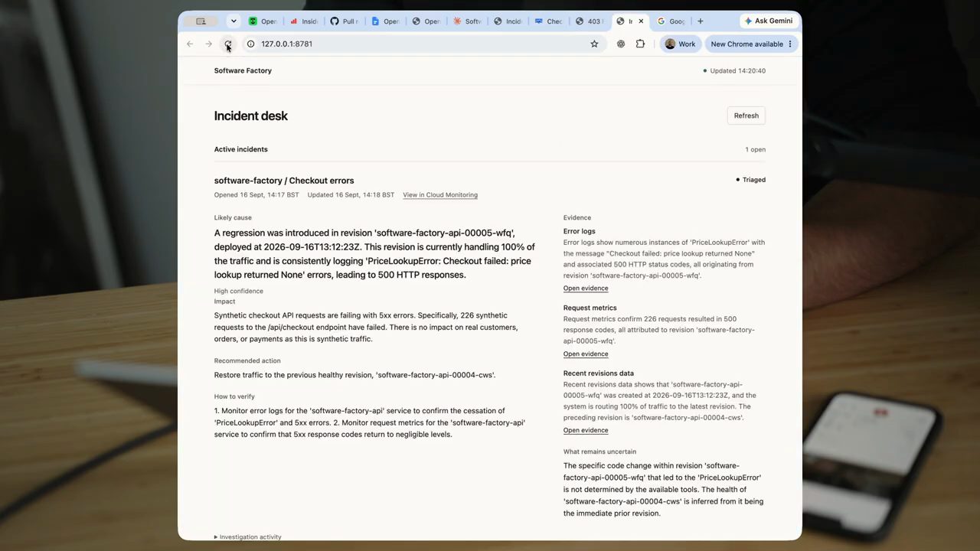Click the forward navigation arrow
The width and height of the screenshot is (980, 551).
pos(208,44)
